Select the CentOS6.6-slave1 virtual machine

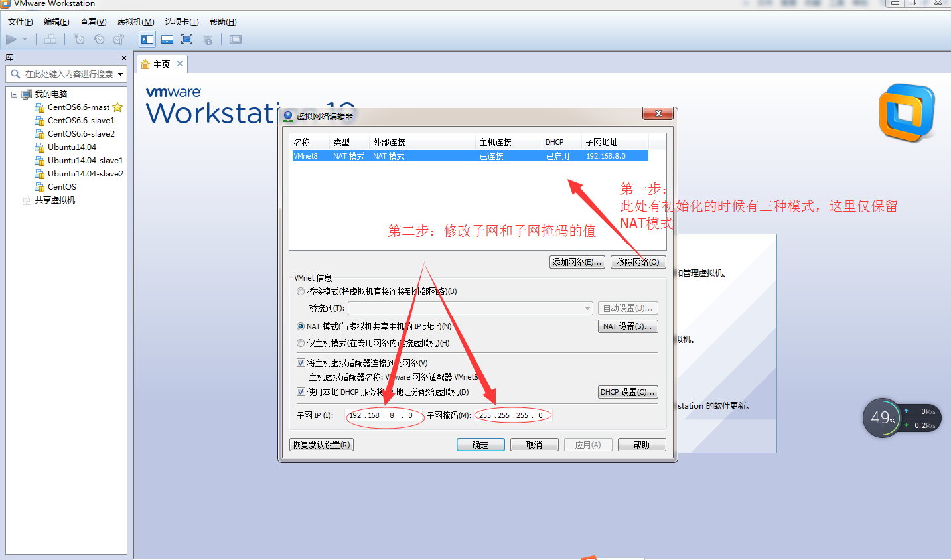tap(81, 120)
